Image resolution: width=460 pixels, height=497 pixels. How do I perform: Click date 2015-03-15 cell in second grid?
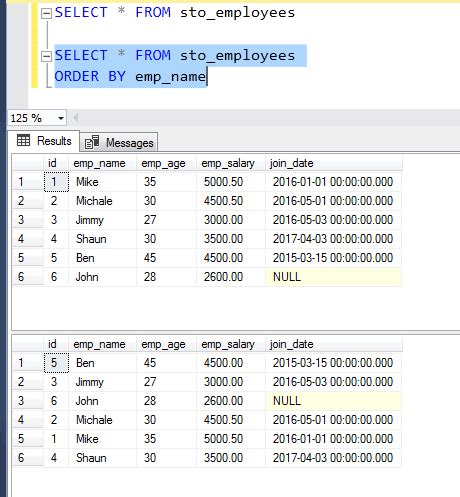[333, 363]
